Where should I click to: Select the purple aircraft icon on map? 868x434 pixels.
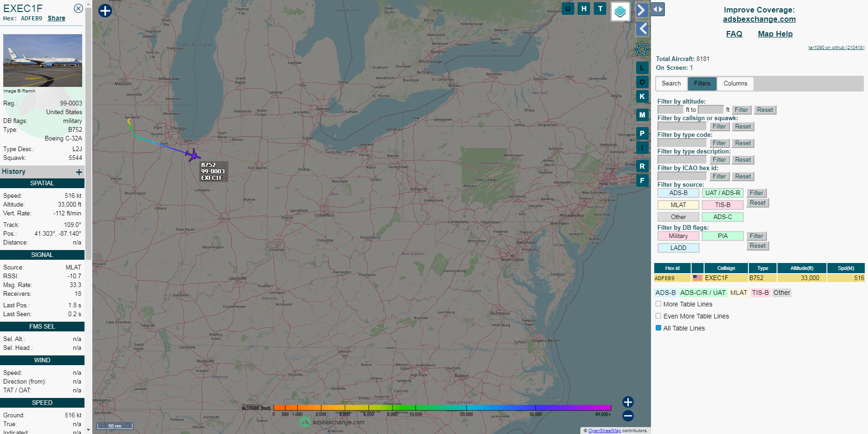(x=193, y=155)
